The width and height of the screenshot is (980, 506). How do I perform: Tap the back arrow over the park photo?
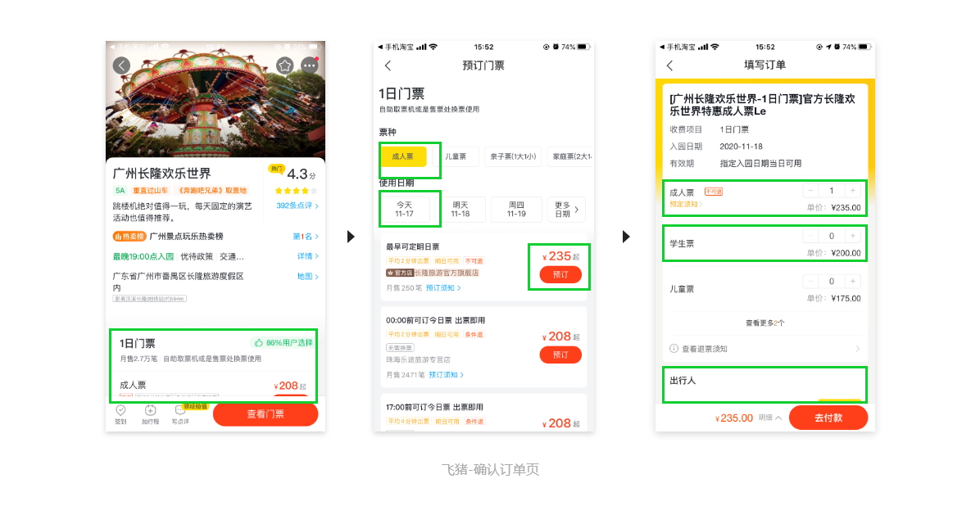coord(121,66)
